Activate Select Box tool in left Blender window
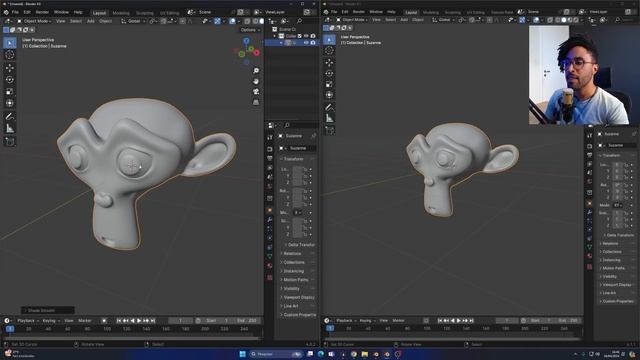640x360 pixels. 10,42
